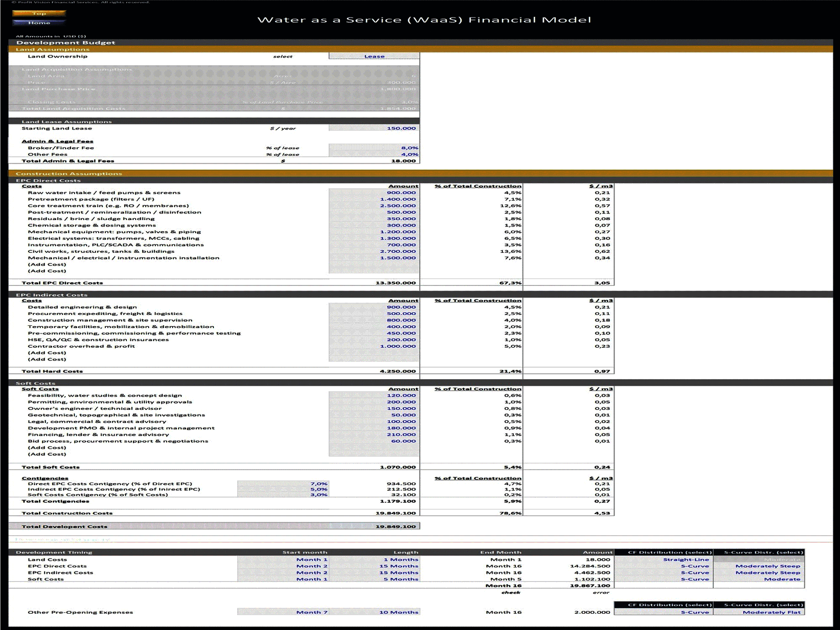This screenshot has width=840, height=630.
Task: Select Permitting environmental amount 200.000
Action: [374, 402]
